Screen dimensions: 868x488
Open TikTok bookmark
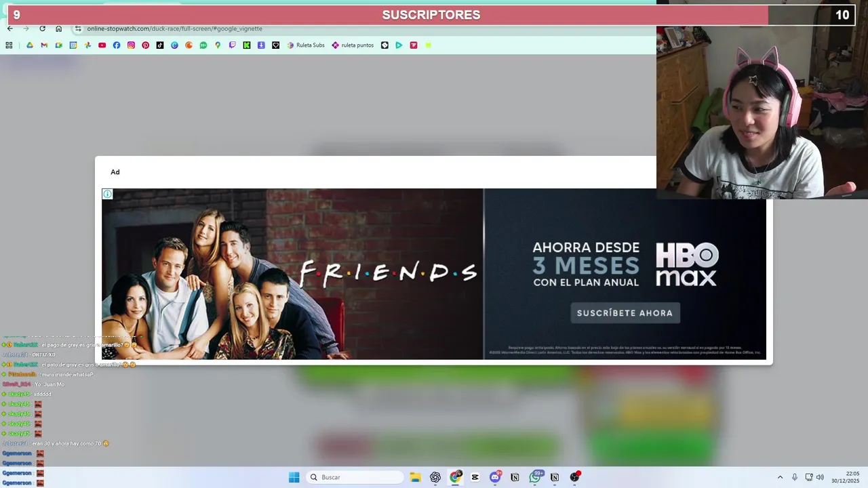(x=160, y=45)
